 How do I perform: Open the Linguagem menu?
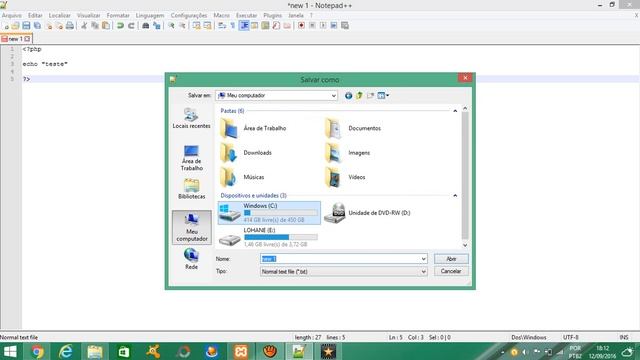coord(150,16)
